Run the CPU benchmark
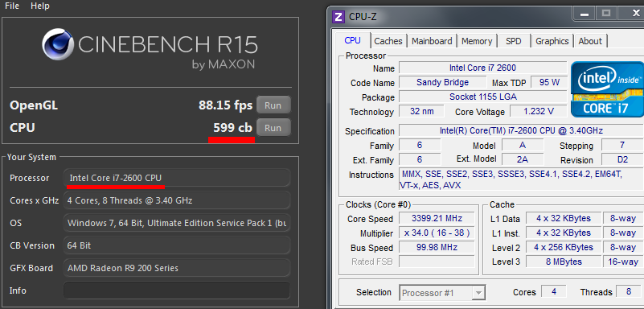 [x=273, y=128]
